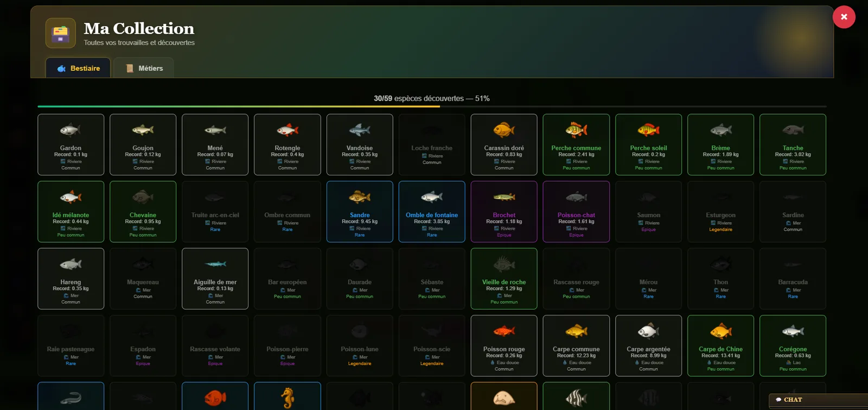Click the seahorse icon in the bottom row
This screenshot has height=410, width=868.
tap(288, 399)
